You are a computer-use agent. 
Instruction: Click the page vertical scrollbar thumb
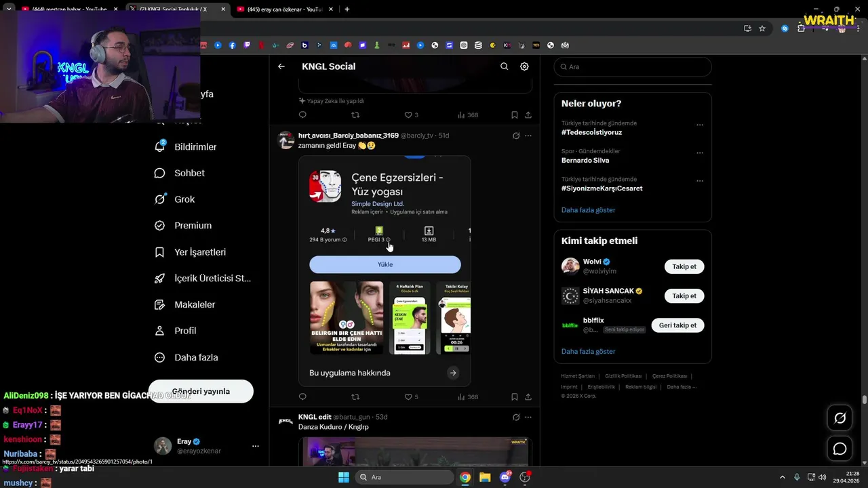coord(865,400)
